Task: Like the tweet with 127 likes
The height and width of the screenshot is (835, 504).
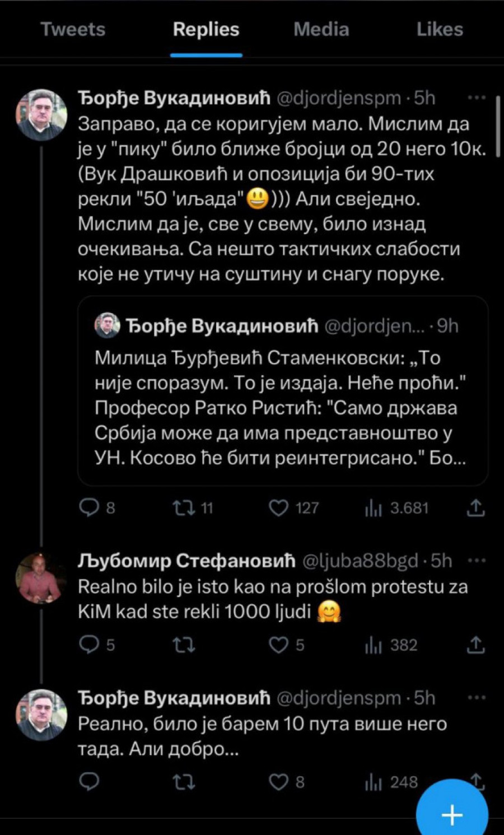Action: 278,507
